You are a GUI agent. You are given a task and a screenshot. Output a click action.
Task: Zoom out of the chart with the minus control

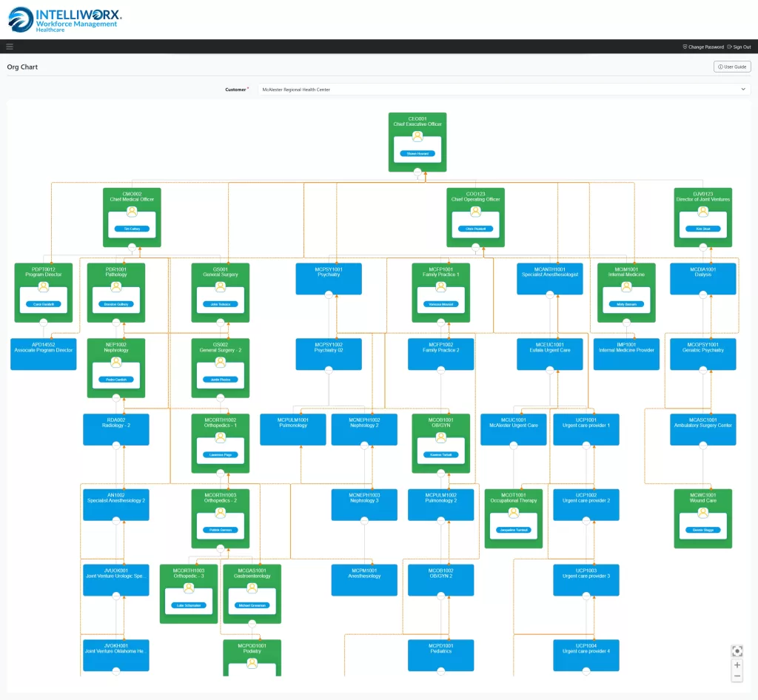(737, 677)
